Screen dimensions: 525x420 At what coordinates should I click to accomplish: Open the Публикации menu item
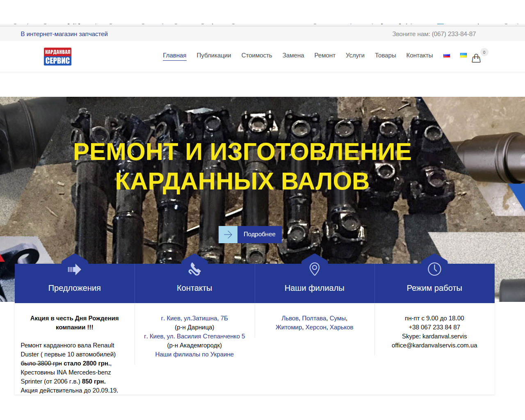(214, 55)
